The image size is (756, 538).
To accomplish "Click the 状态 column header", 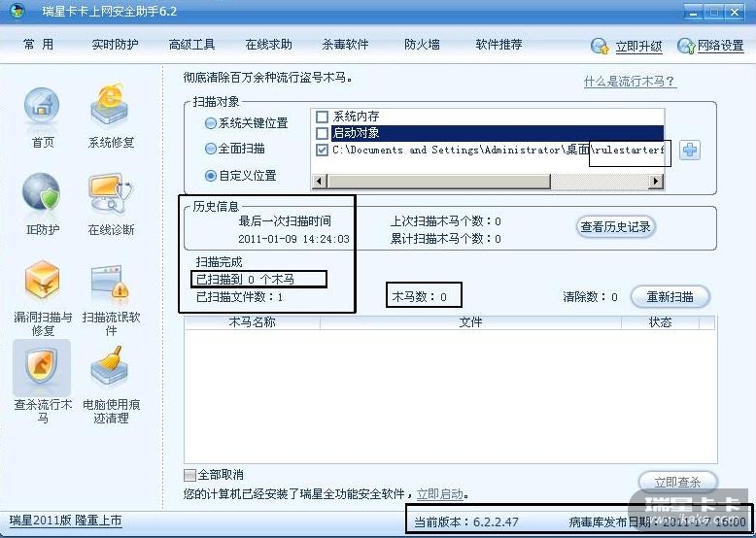I will (660, 322).
